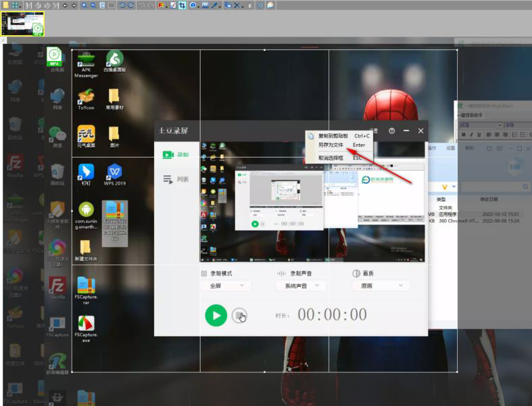Screen dimensions: 532x406
Task: Rotate the image counterclockwise
Action: [122, 5]
